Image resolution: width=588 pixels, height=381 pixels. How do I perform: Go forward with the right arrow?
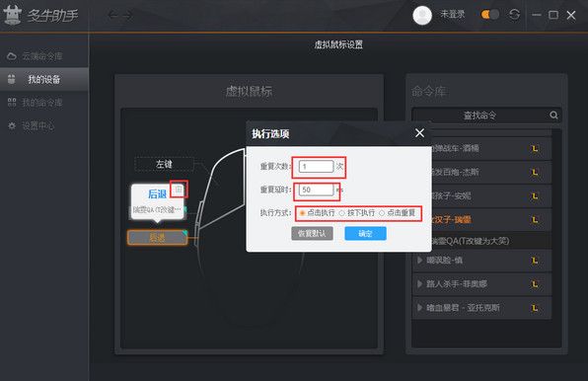click(127, 15)
